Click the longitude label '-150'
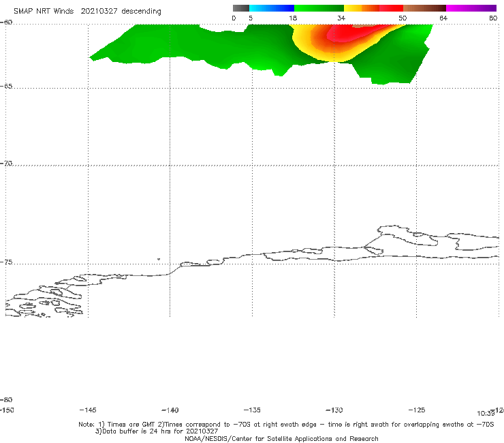This screenshot has width=504, height=443. tap(7, 410)
